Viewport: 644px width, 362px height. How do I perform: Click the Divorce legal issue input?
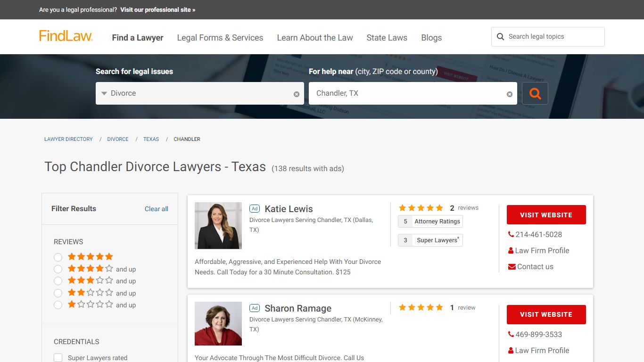(200, 93)
